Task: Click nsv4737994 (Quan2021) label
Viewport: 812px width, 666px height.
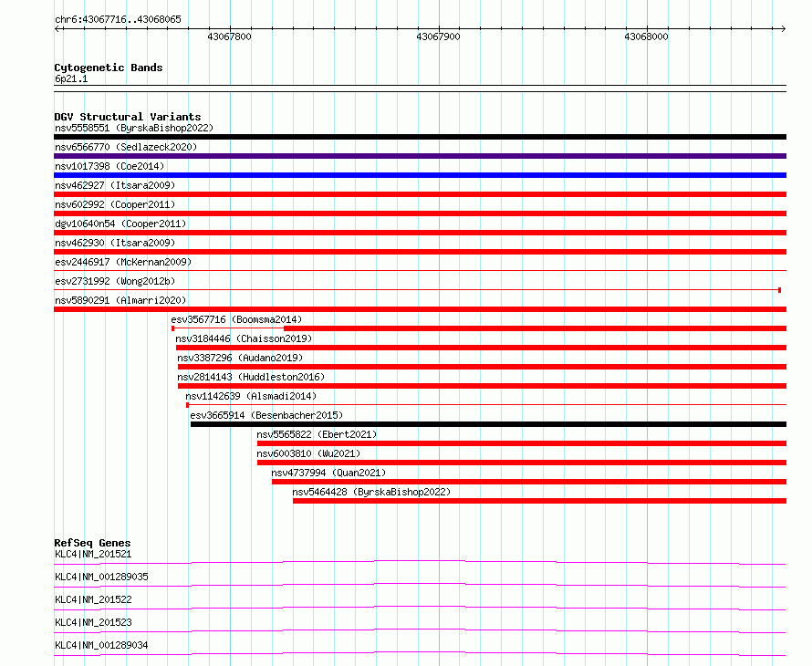Action: coord(328,473)
